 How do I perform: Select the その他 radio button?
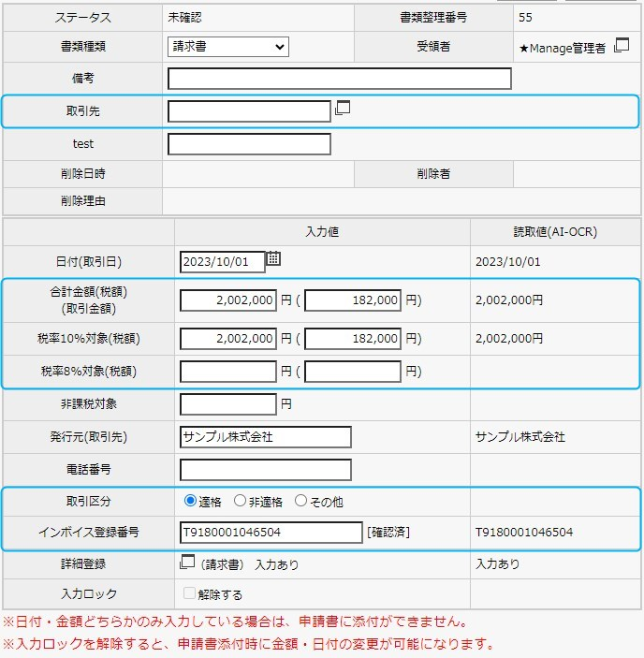click(300, 500)
